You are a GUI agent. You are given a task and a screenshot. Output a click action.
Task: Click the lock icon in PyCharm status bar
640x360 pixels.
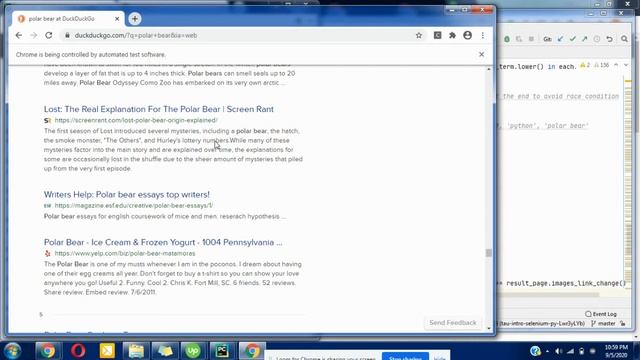point(623,323)
